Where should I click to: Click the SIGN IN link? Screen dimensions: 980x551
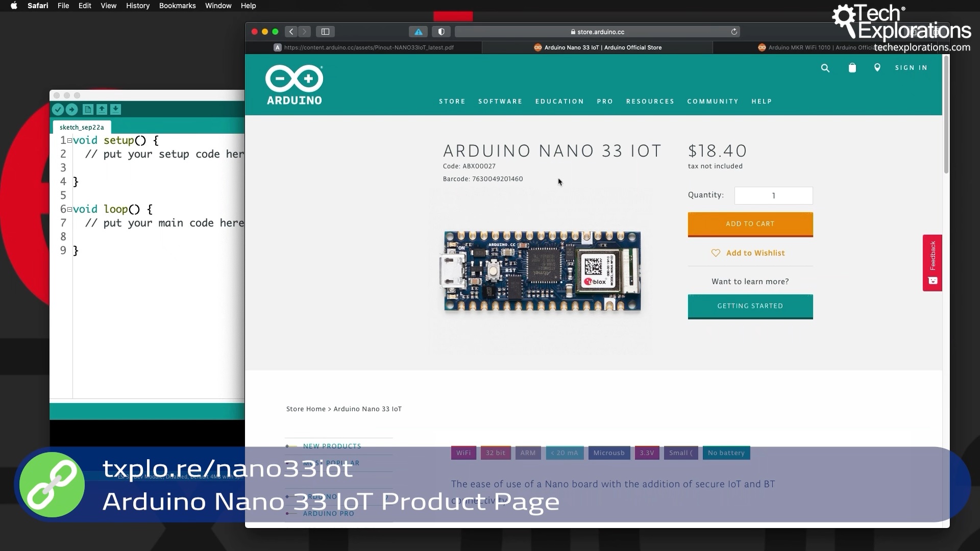pos(911,67)
